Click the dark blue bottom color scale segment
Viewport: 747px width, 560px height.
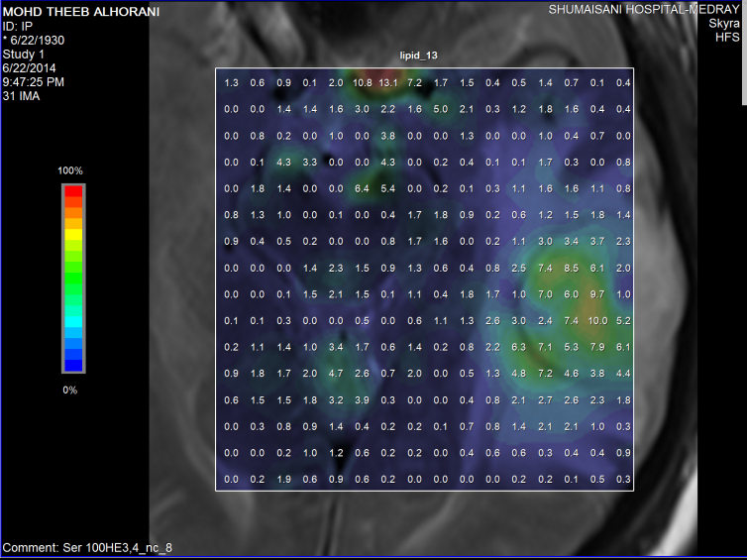click(x=73, y=363)
